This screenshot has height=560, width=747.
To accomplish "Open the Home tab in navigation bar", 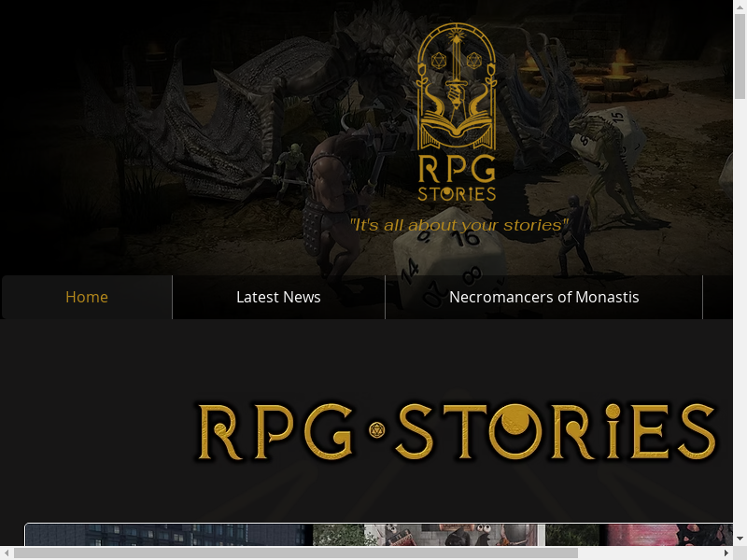I will point(87,297).
